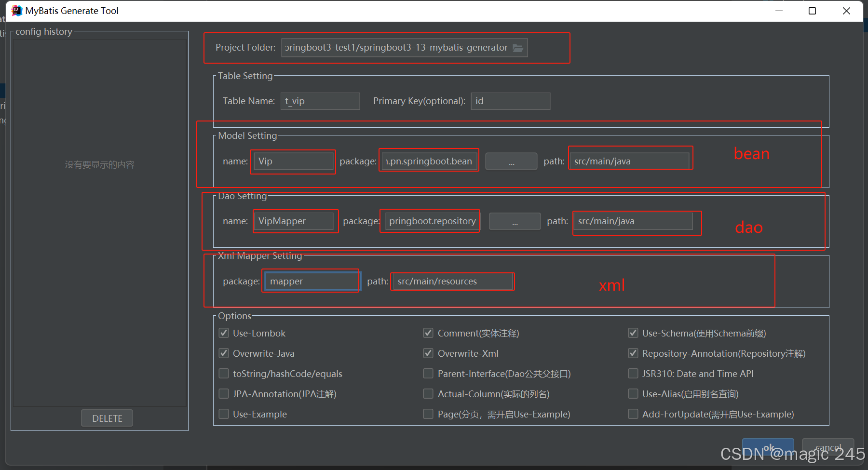Click the cancel button
Image resolution: width=868 pixels, height=470 pixels.
click(828, 447)
